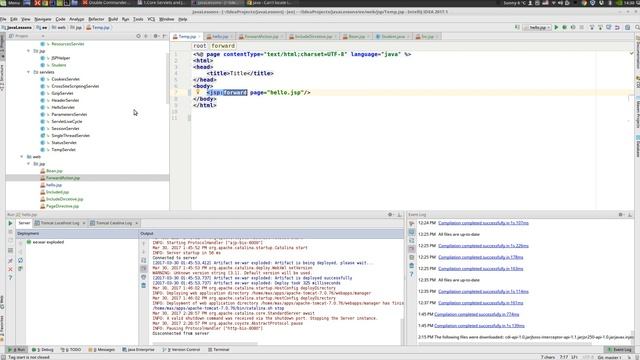
Task: Open Java Enterprise tool window button
Action: 138,349
